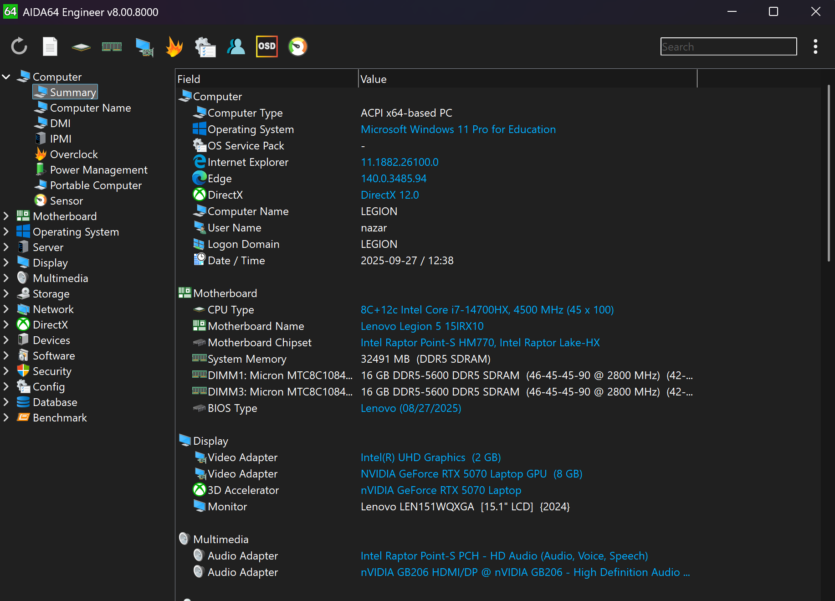The width and height of the screenshot is (835, 601).
Task: Click the Security shield icon in tree
Action: coord(23,371)
